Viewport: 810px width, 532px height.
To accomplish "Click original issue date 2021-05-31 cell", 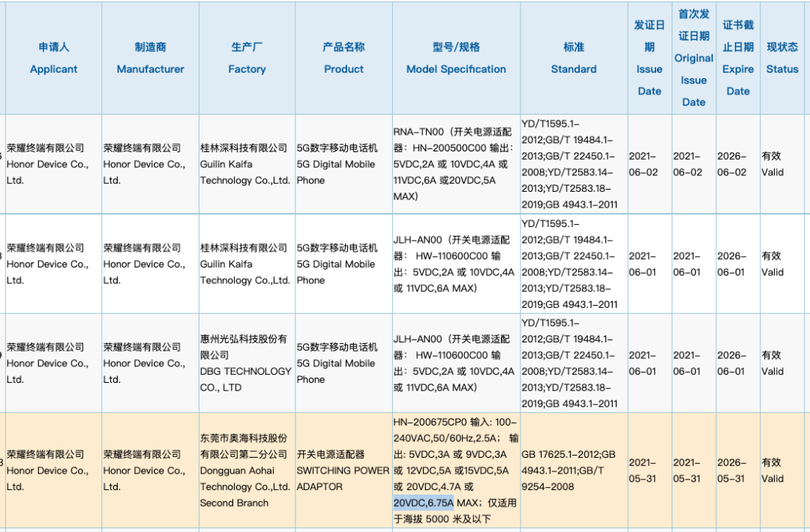I will click(x=694, y=471).
